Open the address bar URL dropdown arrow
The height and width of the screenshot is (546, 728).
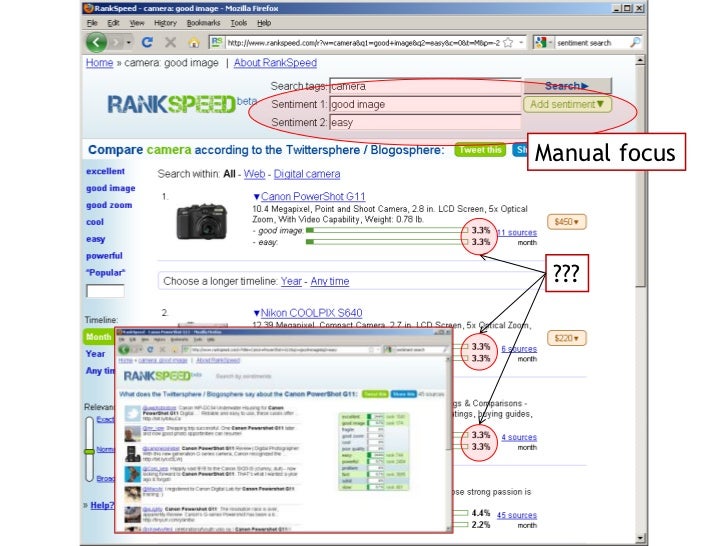(521, 43)
